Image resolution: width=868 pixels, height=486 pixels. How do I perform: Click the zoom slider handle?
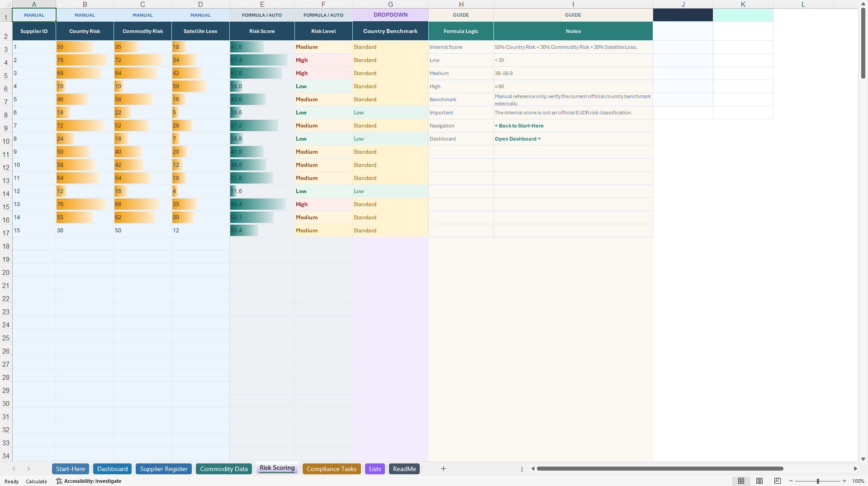tap(818, 481)
